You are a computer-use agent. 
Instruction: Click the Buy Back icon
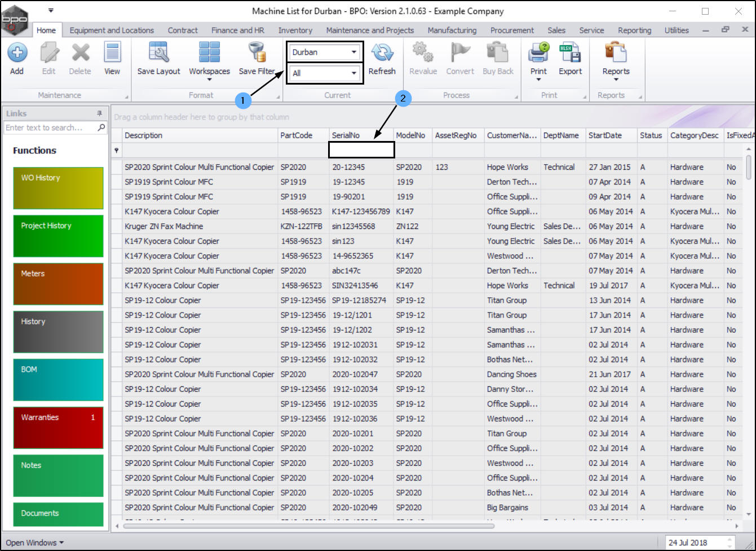(498, 52)
